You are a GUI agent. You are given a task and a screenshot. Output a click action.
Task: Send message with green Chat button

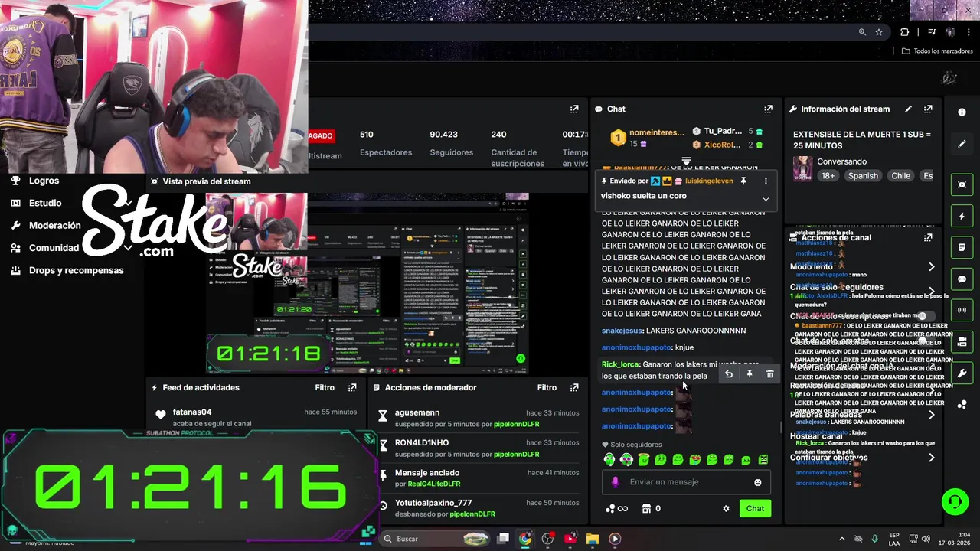pyautogui.click(x=755, y=509)
